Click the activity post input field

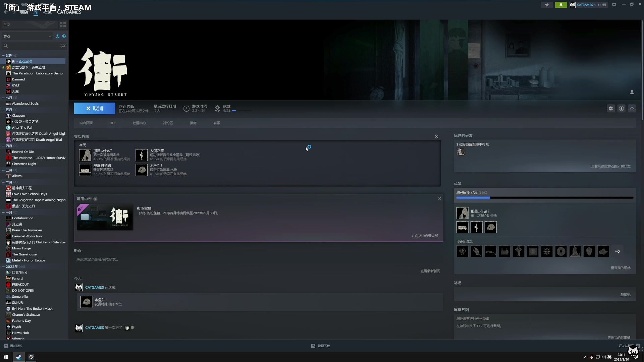tap(258, 259)
